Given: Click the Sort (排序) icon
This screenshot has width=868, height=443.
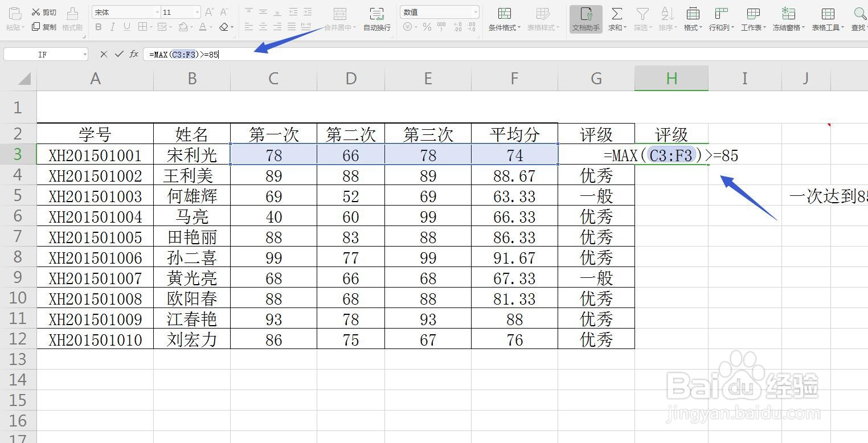Looking at the screenshot, I should [x=667, y=14].
